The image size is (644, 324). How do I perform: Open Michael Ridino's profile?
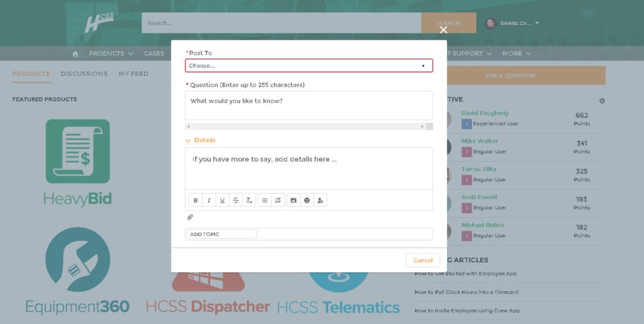[482, 225]
